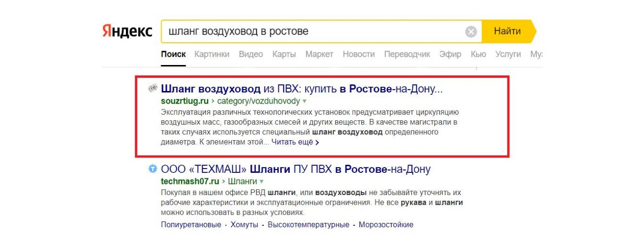Click the souzrtiug.ru result favicon
The height and width of the screenshot is (248, 644).
[x=153, y=89]
